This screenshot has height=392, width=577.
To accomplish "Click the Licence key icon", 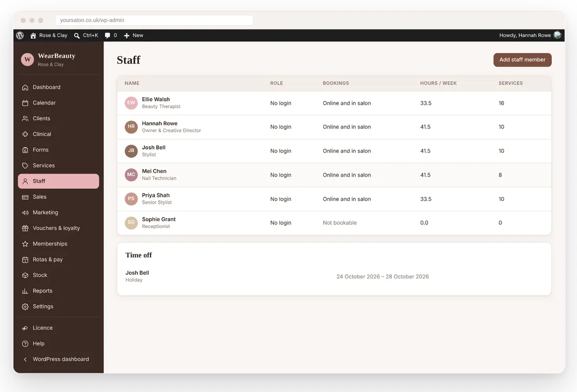I will tap(25, 328).
